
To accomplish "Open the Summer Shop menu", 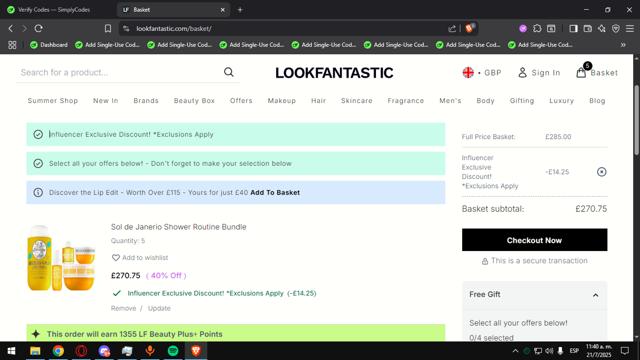I will [x=53, y=100].
